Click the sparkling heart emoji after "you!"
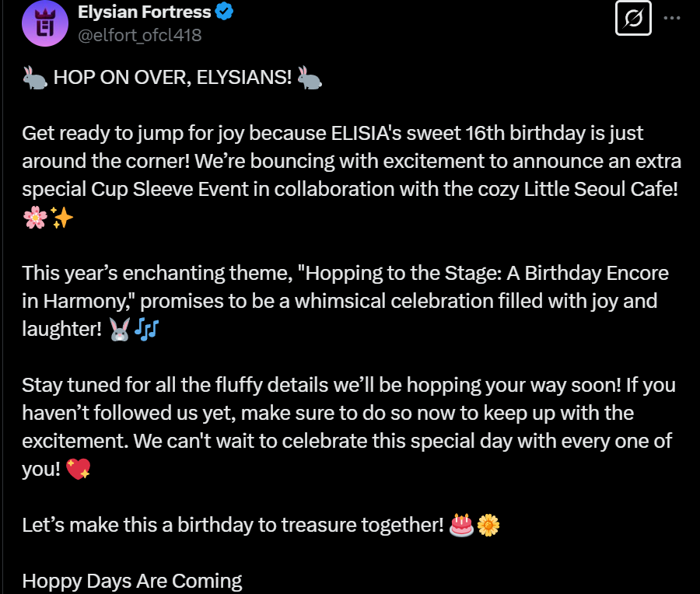Image resolution: width=700 pixels, height=594 pixels. point(79,470)
